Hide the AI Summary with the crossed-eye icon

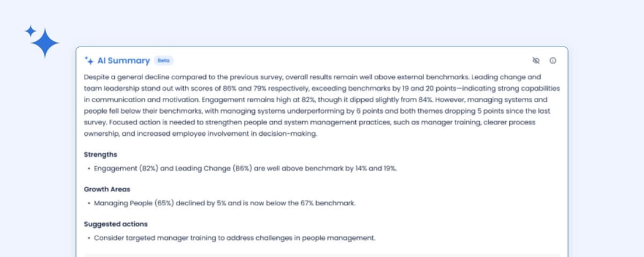point(537,61)
